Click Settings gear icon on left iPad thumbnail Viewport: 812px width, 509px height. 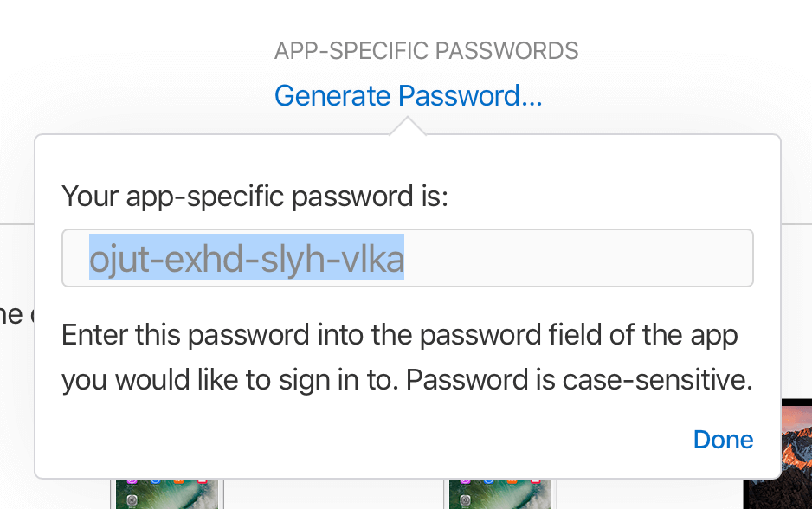(132, 500)
